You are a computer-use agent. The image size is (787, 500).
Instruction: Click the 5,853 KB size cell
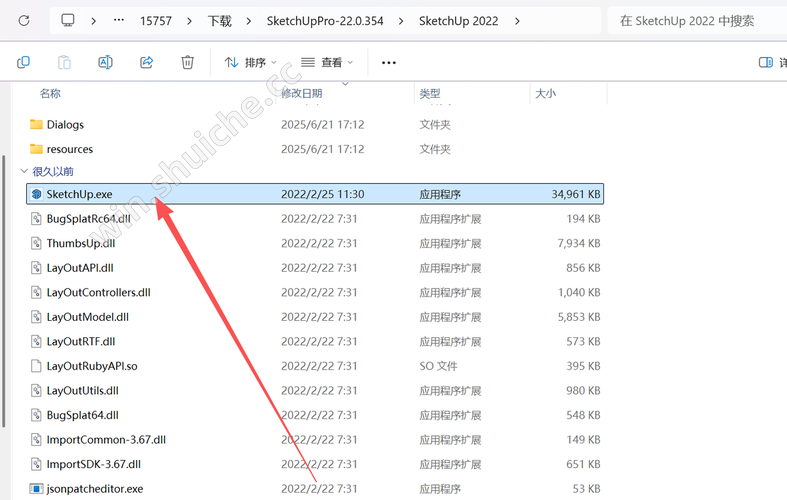click(x=579, y=317)
